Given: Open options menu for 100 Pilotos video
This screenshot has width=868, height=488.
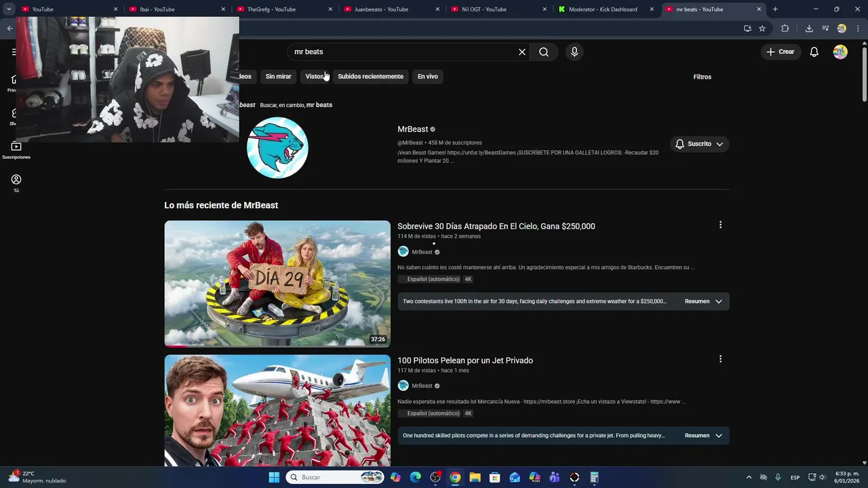Looking at the screenshot, I should coord(720,359).
